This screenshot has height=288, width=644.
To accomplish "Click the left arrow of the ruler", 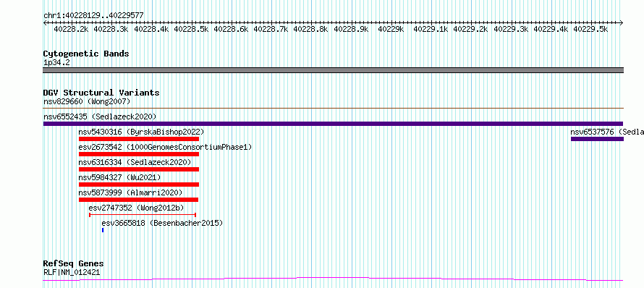I will [x=45, y=22].
